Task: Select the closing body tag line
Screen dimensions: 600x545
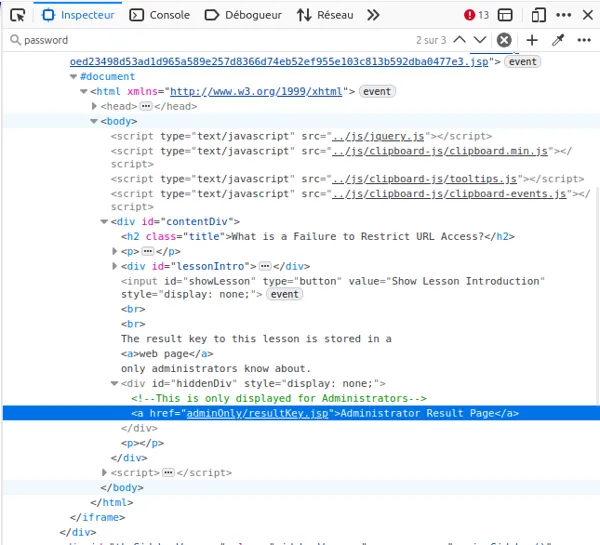Action: 122,488
